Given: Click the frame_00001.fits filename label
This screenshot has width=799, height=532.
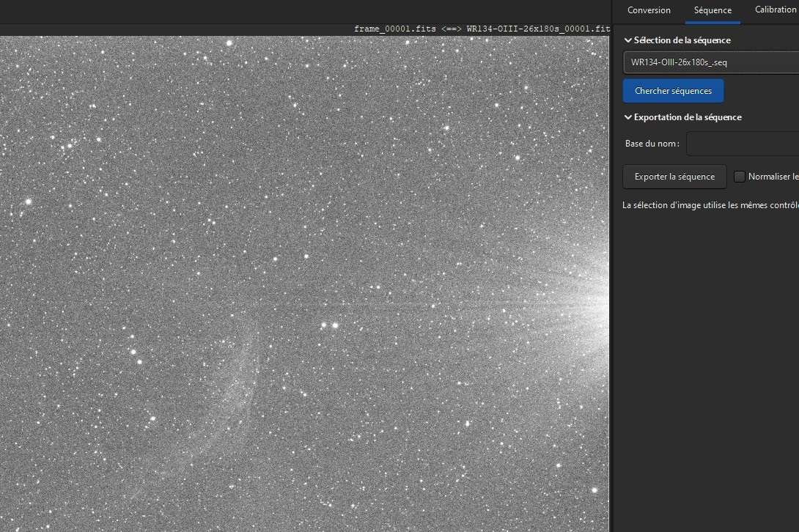Looking at the screenshot, I should point(394,29).
